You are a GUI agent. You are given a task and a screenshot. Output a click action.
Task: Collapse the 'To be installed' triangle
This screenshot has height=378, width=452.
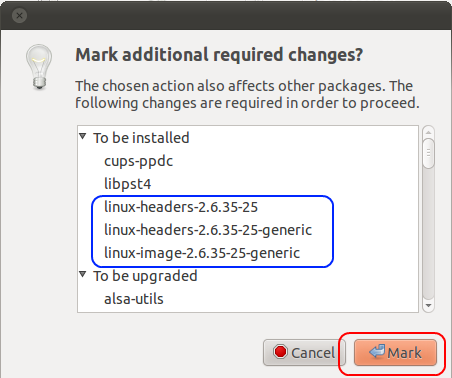83,136
